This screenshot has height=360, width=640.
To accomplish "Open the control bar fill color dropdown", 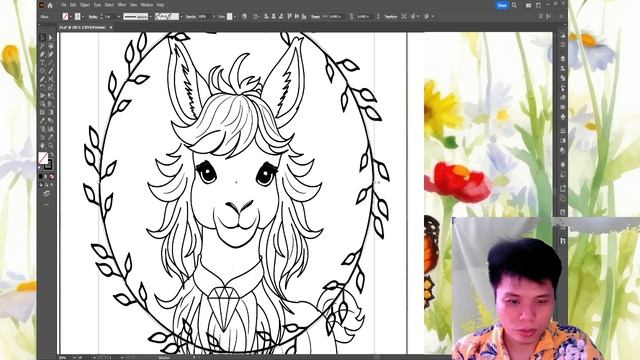I will [x=71, y=16].
